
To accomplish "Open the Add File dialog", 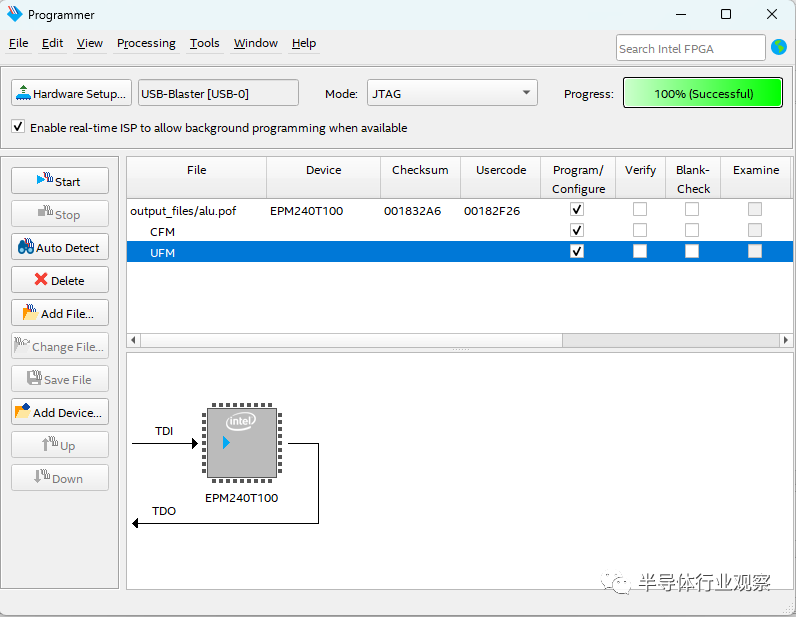I will (60, 313).
